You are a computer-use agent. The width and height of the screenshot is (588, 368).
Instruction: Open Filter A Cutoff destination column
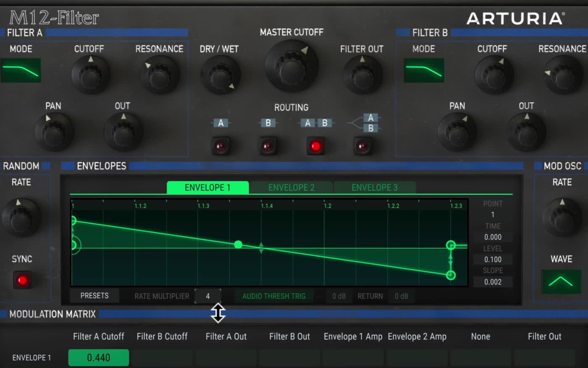pos(99,336)
